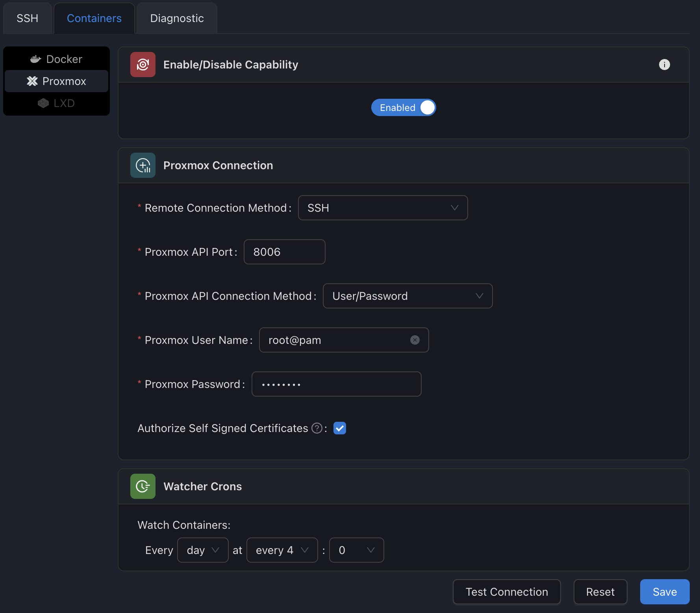
Task: Open the 'every 4' hour dropdown
Action: pyautogui.click(x=282, y=550)
